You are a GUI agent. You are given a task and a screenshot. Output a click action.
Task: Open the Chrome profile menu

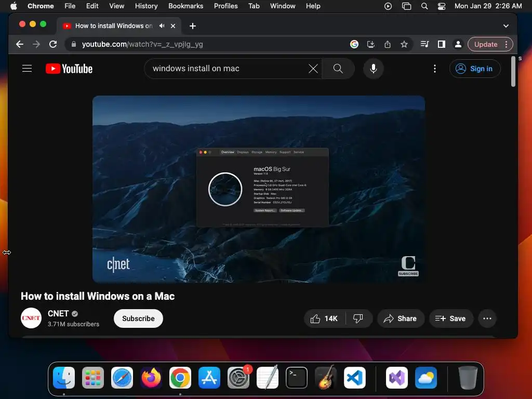click(458, 44)
